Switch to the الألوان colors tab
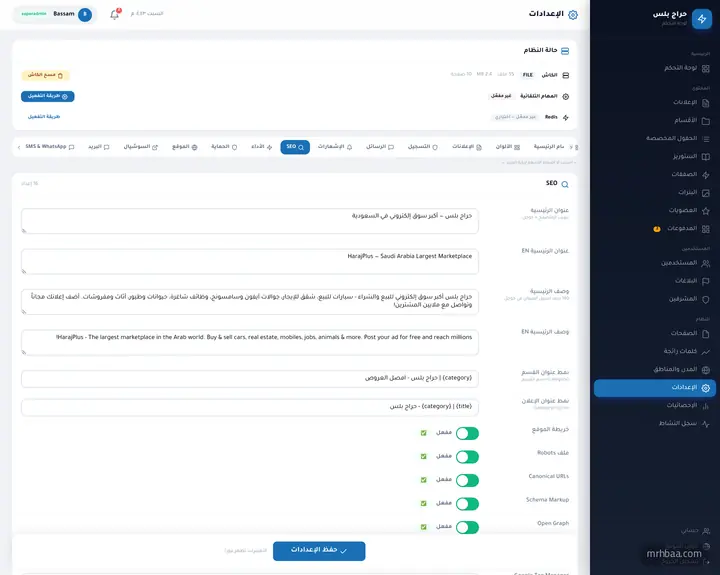 click(508, 147)
